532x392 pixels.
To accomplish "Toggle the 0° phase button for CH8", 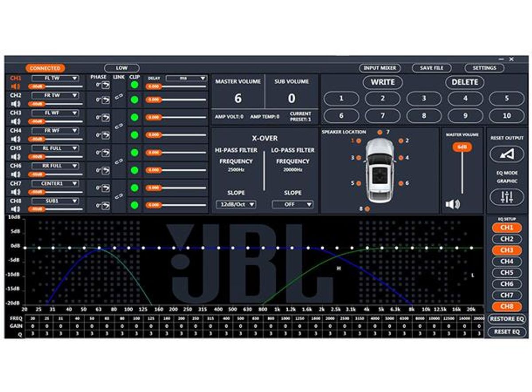I will tap(103, 205).
